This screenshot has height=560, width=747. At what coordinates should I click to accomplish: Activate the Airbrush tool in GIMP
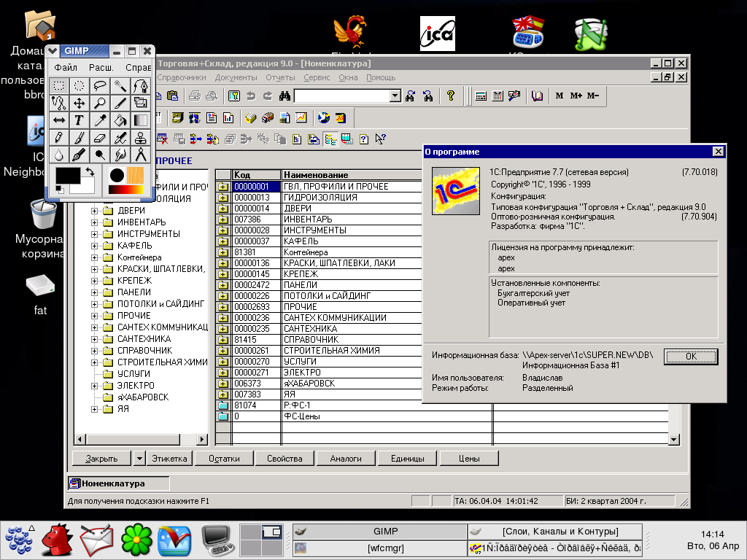pyautogui.click(x=120, y=138)
